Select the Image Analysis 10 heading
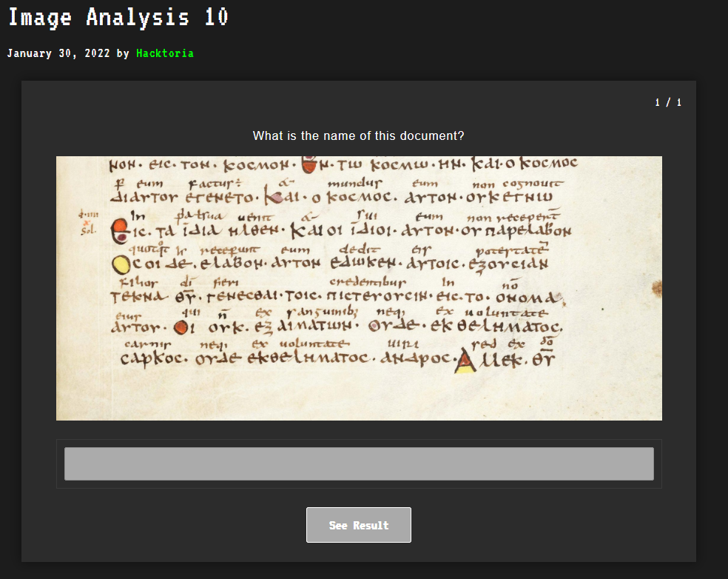 (118, 18)
